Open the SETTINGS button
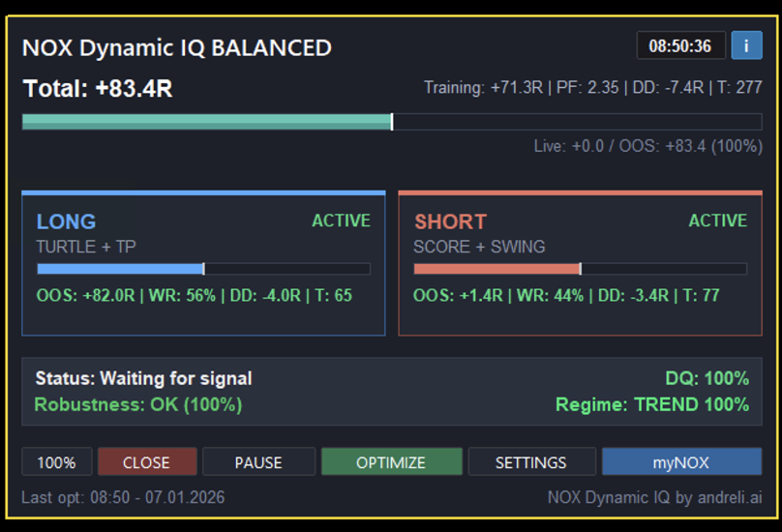The width and height of the screenshot is (782, 532). [531, 461]
